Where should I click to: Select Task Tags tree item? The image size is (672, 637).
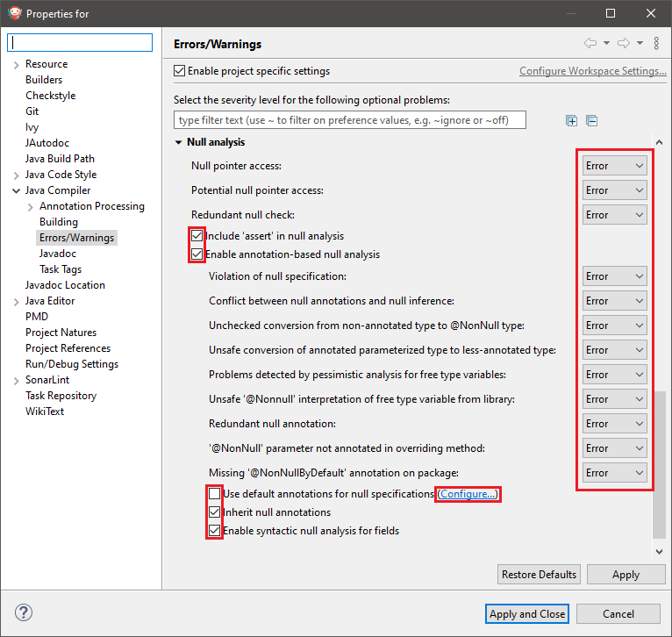(x=61, y=269)
